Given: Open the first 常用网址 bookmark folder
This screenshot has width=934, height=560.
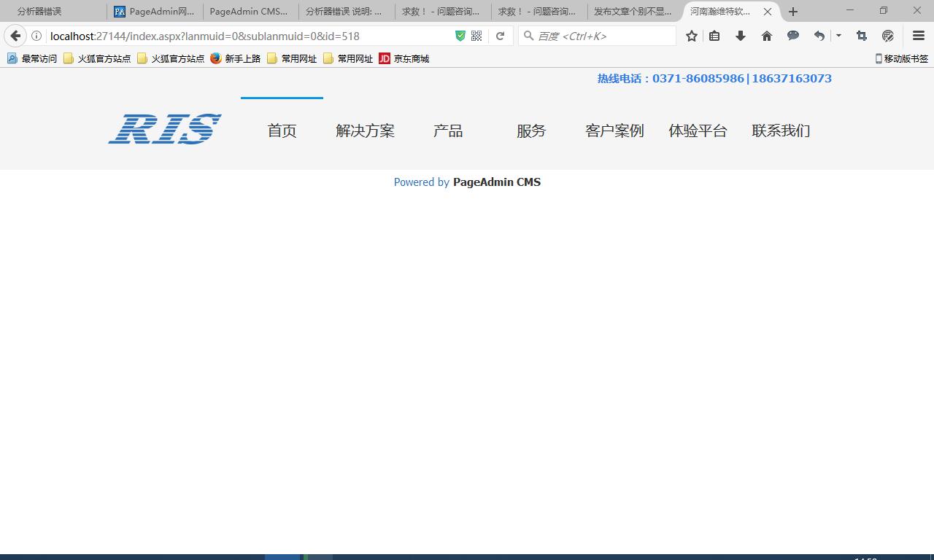Looking at the screenshot, I should coord(292,58).
